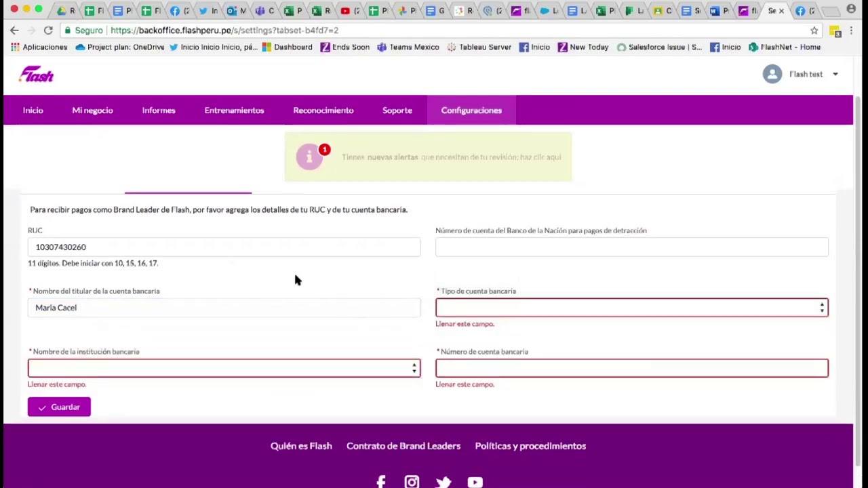Click the RUC input field
The image size is (868, 488).
click(224, 247)
